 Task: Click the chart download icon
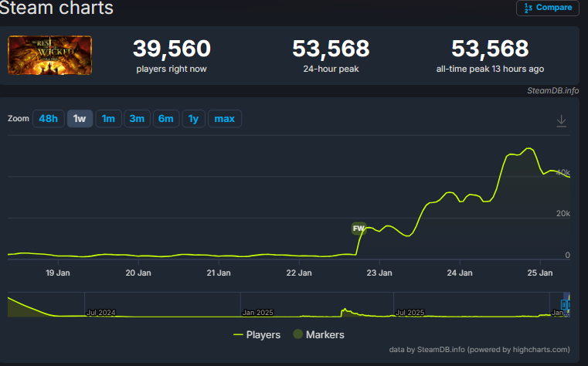point(561,120)
